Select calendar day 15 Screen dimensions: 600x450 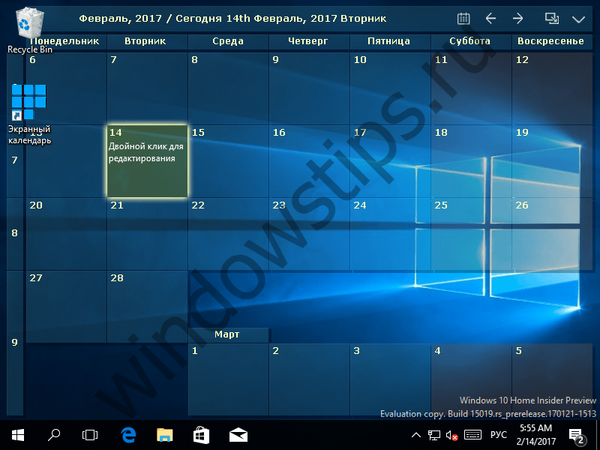[x=228, y=161]
